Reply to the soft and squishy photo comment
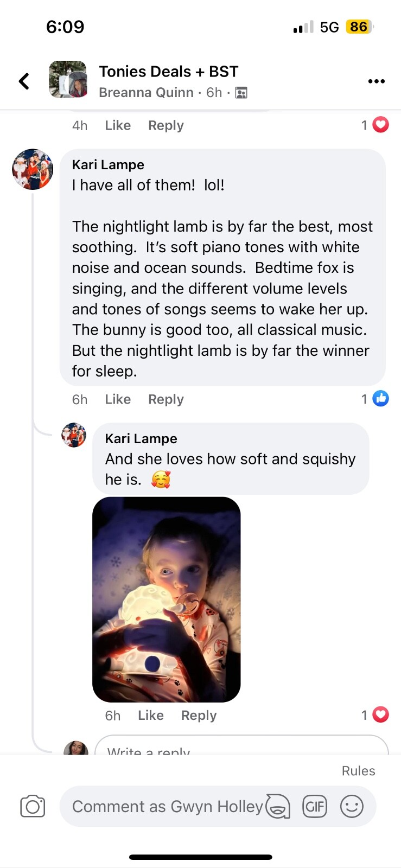Viewport: 401px width, 868px height. [x=199, y=716]
